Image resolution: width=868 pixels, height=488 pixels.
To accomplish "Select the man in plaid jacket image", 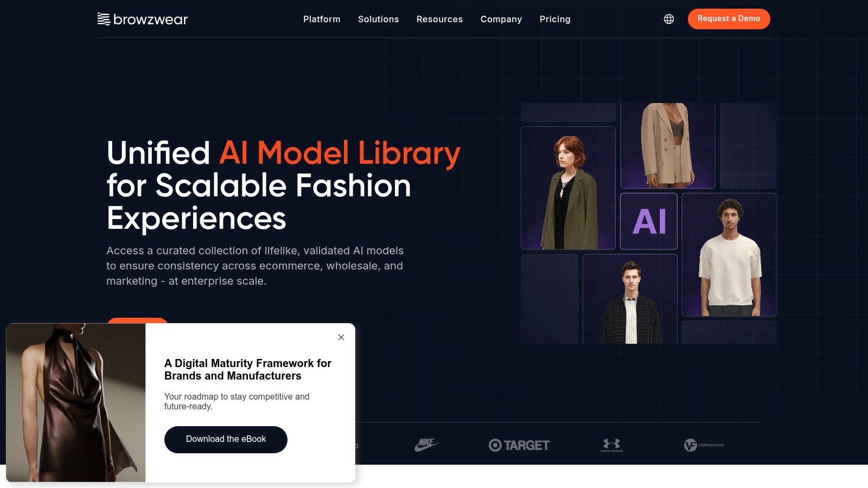I will tap(630, 299).
